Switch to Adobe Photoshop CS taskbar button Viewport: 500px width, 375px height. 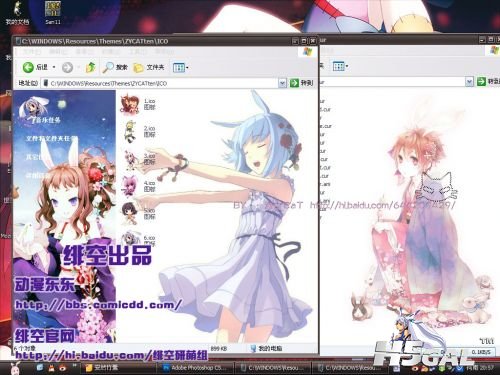tap(195, 368)
